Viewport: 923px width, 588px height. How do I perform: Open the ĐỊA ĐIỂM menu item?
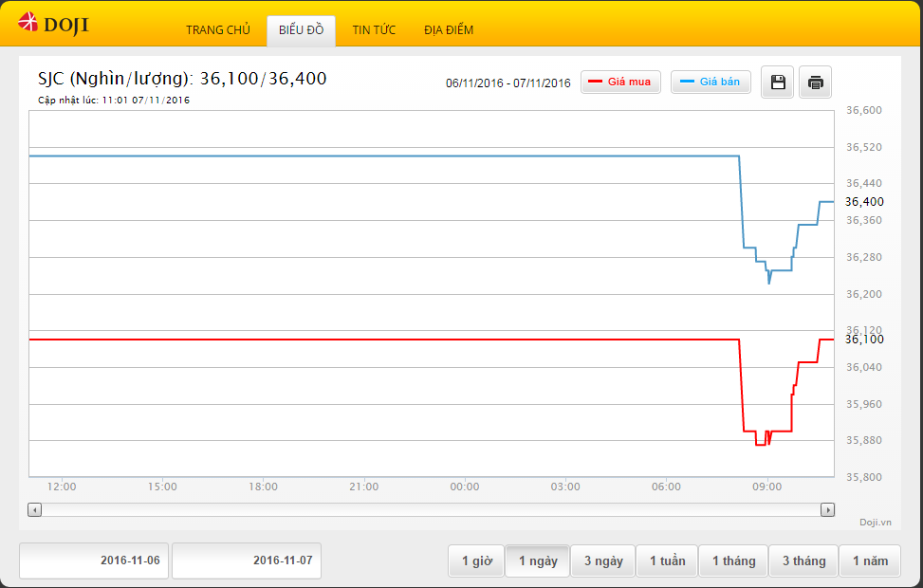(449, 30)
